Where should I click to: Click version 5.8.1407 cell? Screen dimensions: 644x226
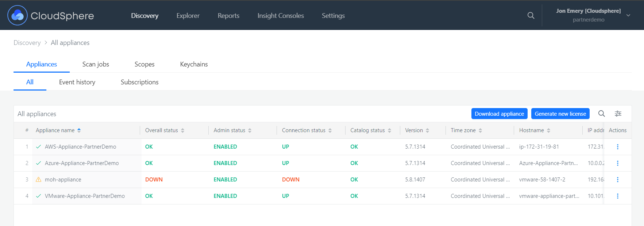(x=415, y=180)
